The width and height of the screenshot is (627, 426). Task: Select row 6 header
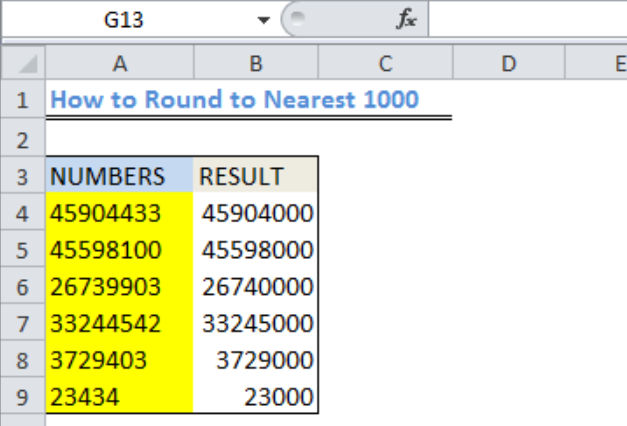click(23, 286)
